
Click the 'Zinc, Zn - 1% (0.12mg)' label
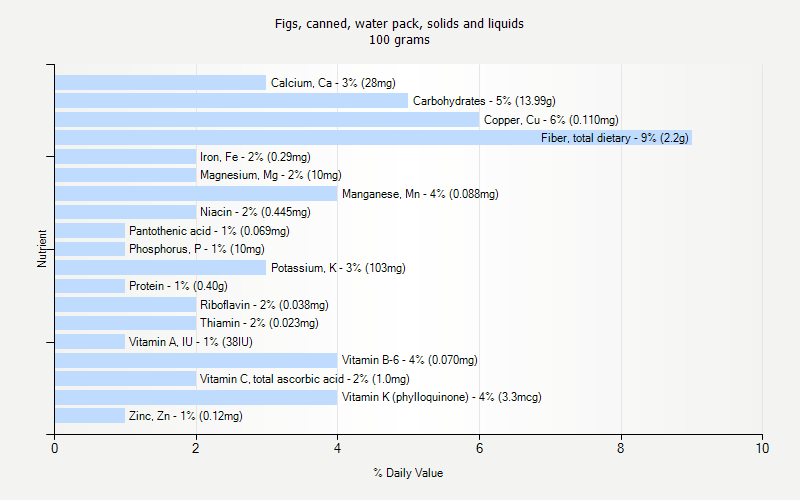[186, 416]
